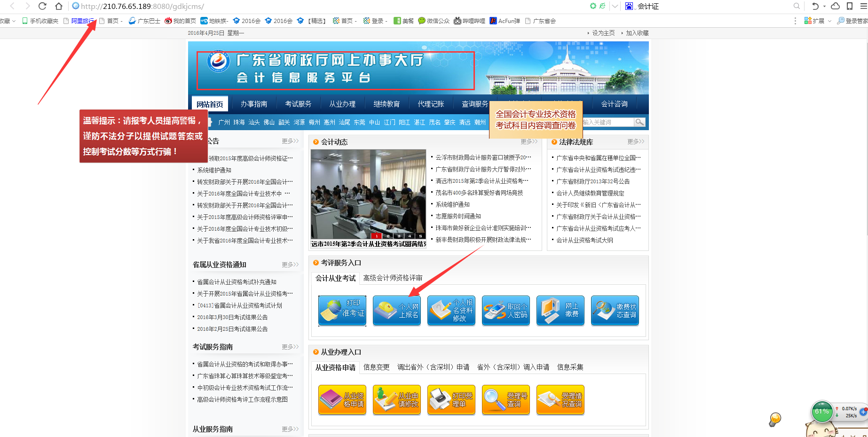868x437 pixels.
Task: Click the site search magnifier button
Action: [639, 122]
